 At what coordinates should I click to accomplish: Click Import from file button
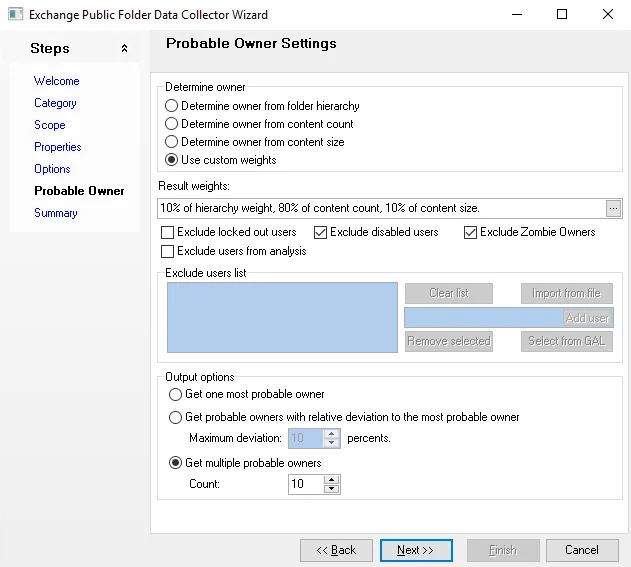567,293
